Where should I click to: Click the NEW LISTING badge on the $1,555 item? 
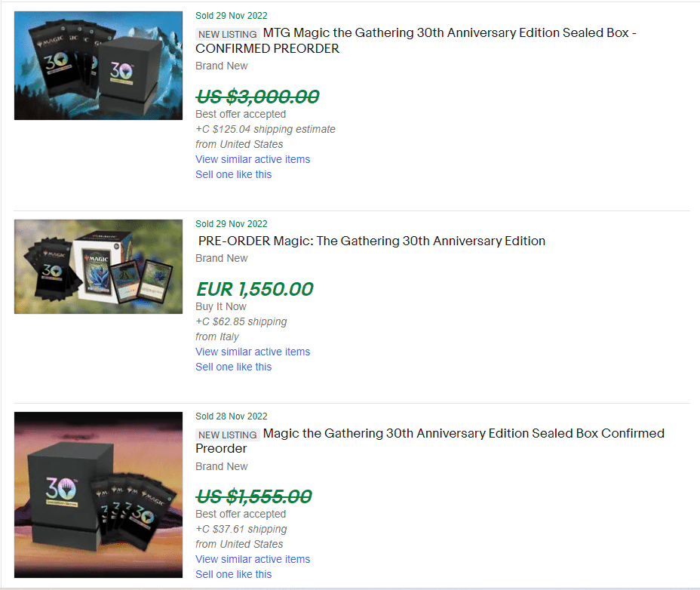tap(227, 435)
